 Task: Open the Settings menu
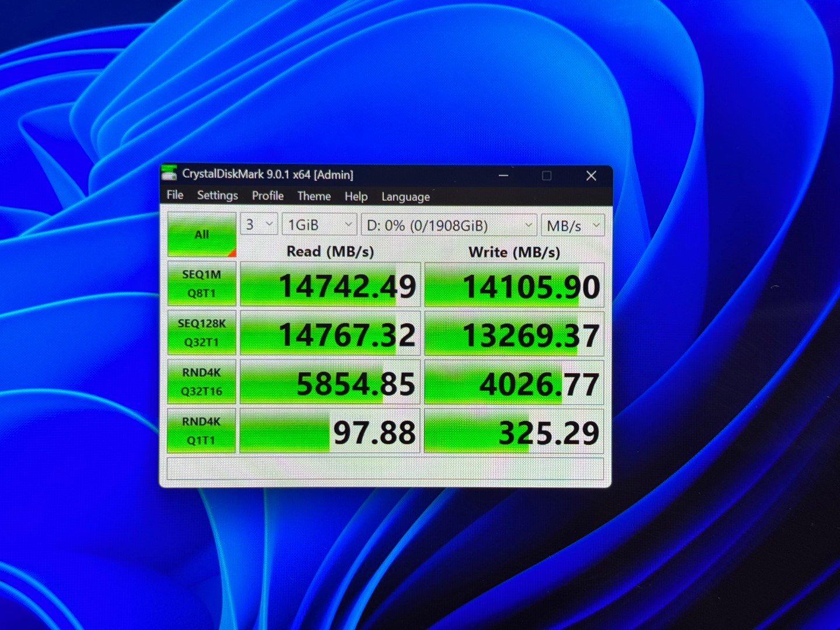[217, 195]
